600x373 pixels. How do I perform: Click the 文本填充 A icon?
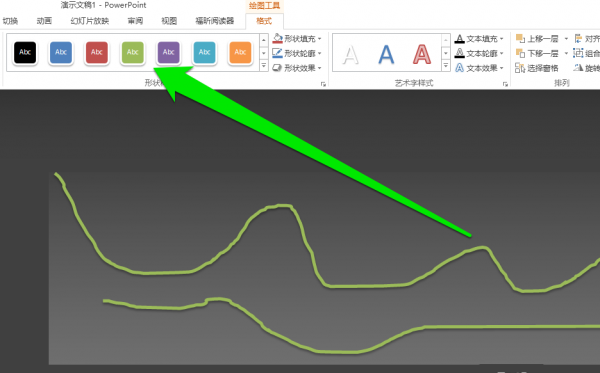click(x=460, y=39)
